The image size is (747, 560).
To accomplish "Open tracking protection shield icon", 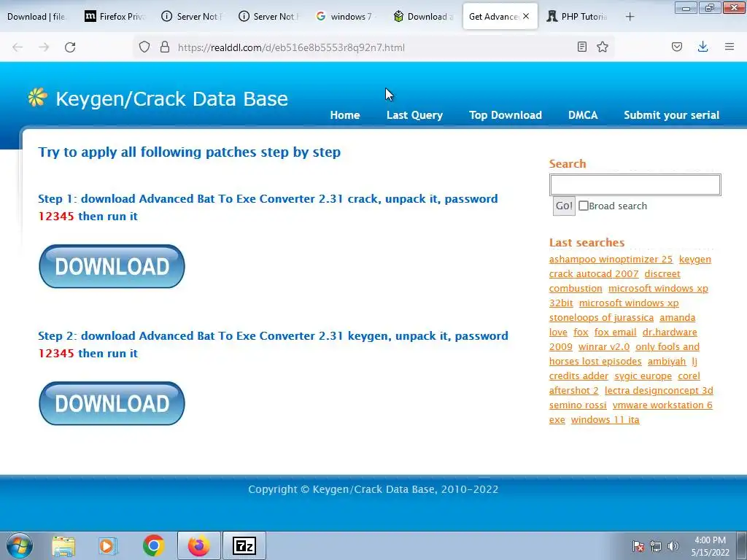I will pyautogui.click(x=144, y=47).
